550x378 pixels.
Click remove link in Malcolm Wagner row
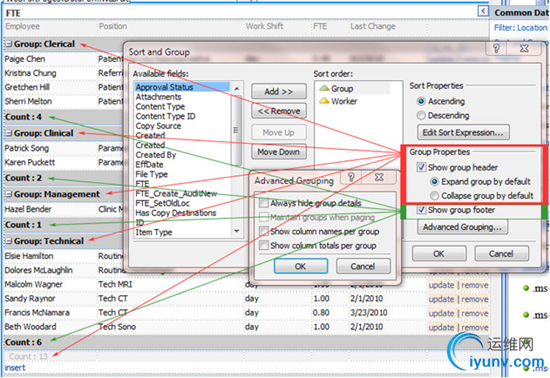[x=475, y=285]
